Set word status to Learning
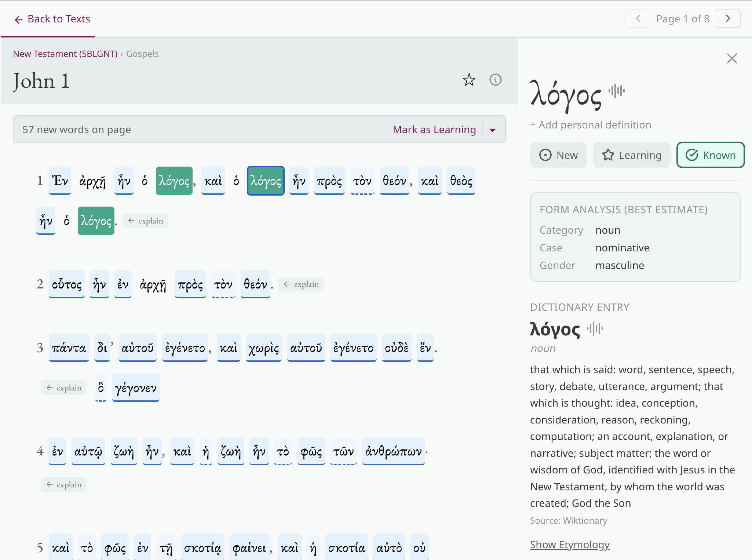Image resolution: width=752 pixels, height=560 pixels. [x=631, y=155]
